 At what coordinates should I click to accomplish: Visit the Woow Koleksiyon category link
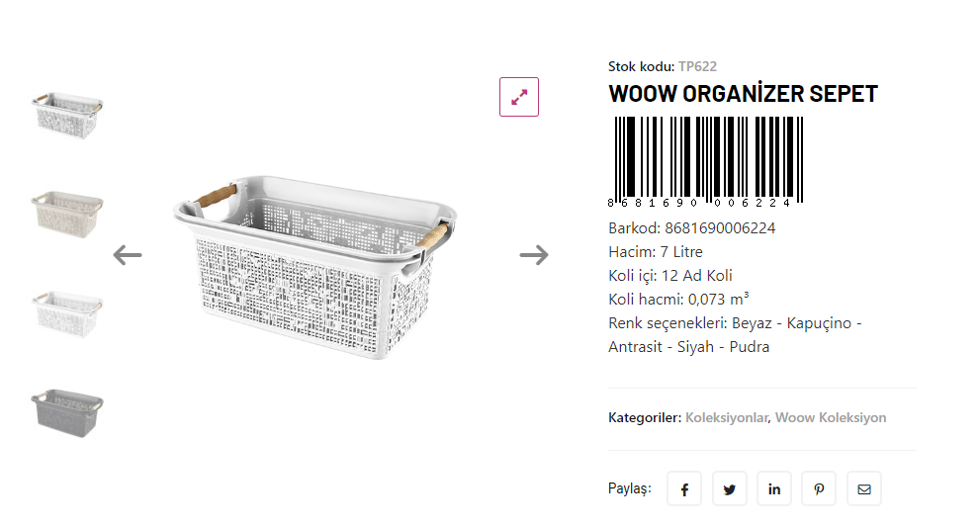(831, 418)
